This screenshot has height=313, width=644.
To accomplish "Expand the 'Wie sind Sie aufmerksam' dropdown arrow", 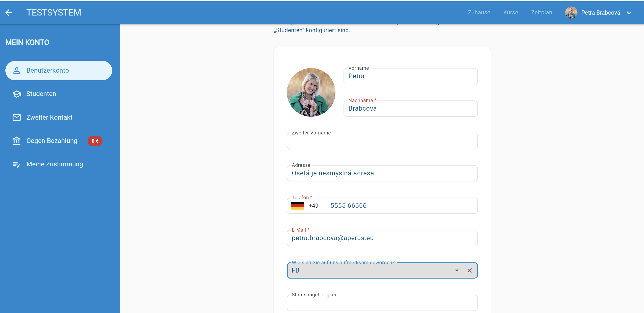I will [457, 271].
